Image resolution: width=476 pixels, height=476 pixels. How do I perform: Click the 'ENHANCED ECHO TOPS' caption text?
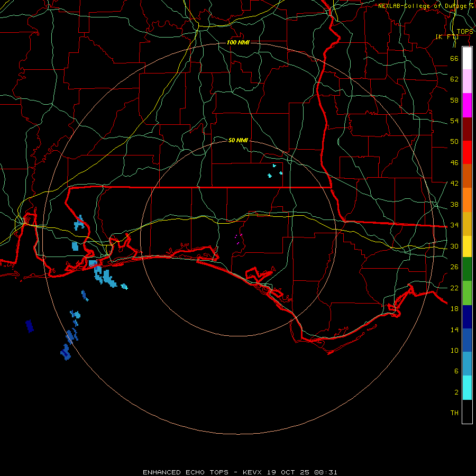pyautogui.click(x=186, y=472)
